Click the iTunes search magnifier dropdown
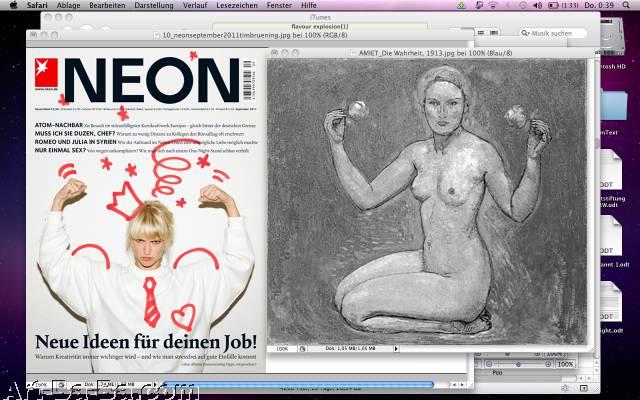Screen dimensions: 640x400 pyautogui.click(x=525, y=33)
